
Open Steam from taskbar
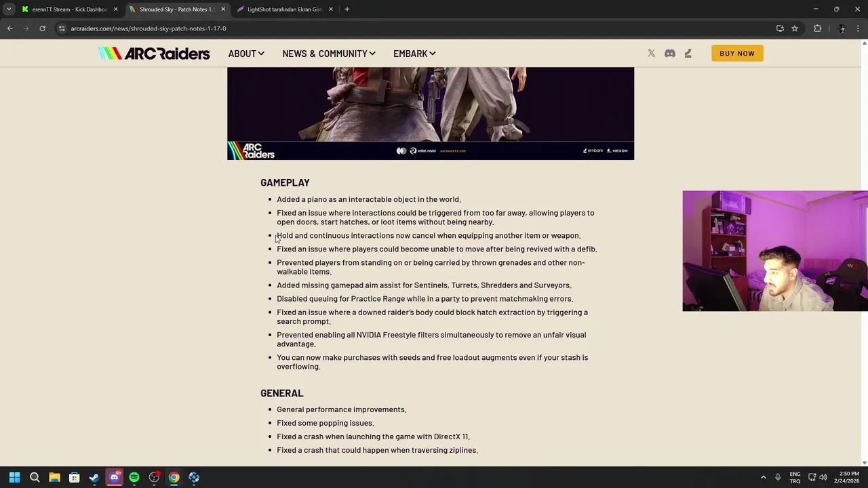[94, 477]
